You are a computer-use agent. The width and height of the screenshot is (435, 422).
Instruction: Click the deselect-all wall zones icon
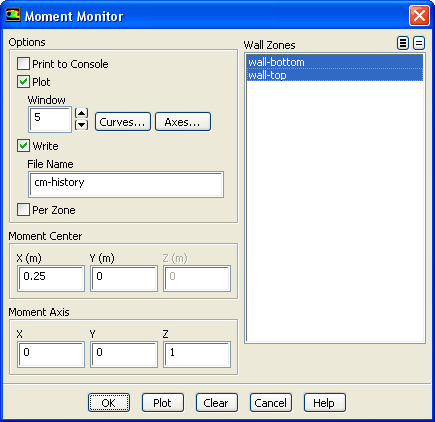(x=419, y=43)
